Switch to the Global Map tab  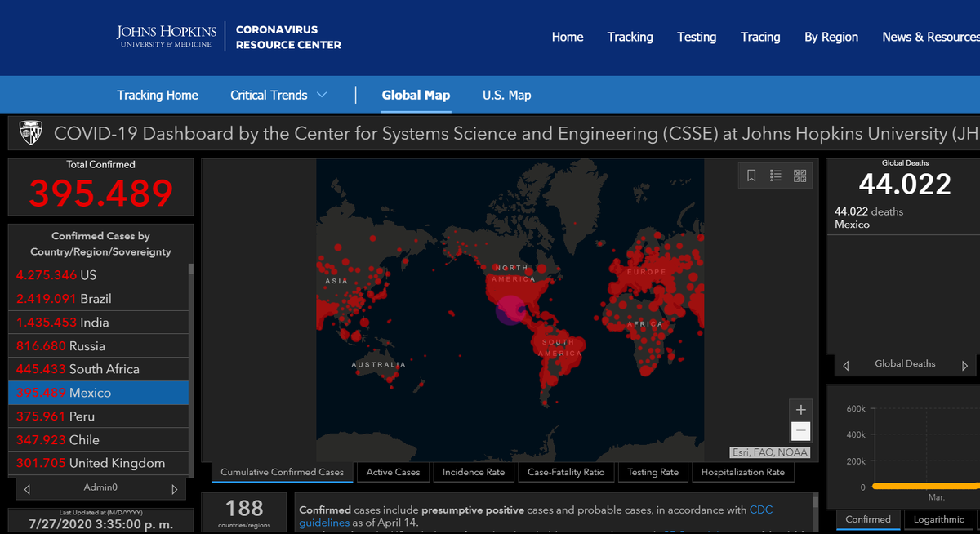[x=416, y=95]
